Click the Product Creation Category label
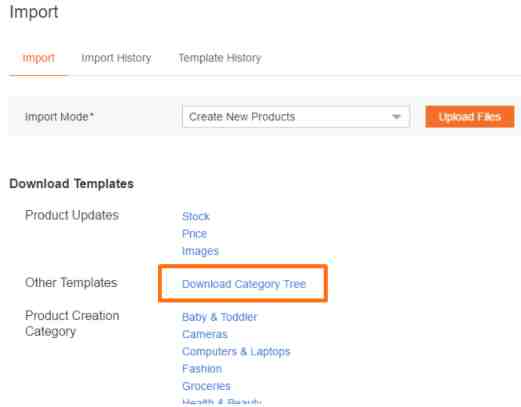Image resolution: width=521 pixels, height=407 pixels. (72, 323)
